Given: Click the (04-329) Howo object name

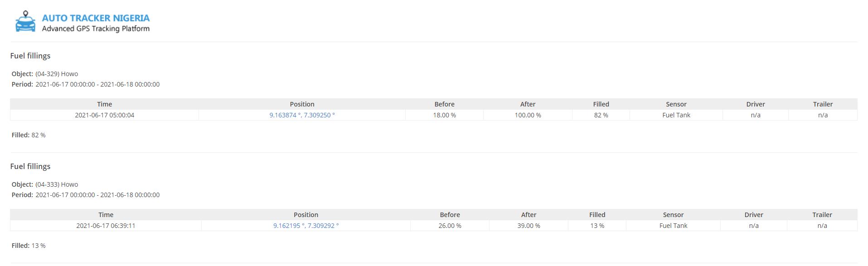Looking at the screenshot, I should point(57,74).
